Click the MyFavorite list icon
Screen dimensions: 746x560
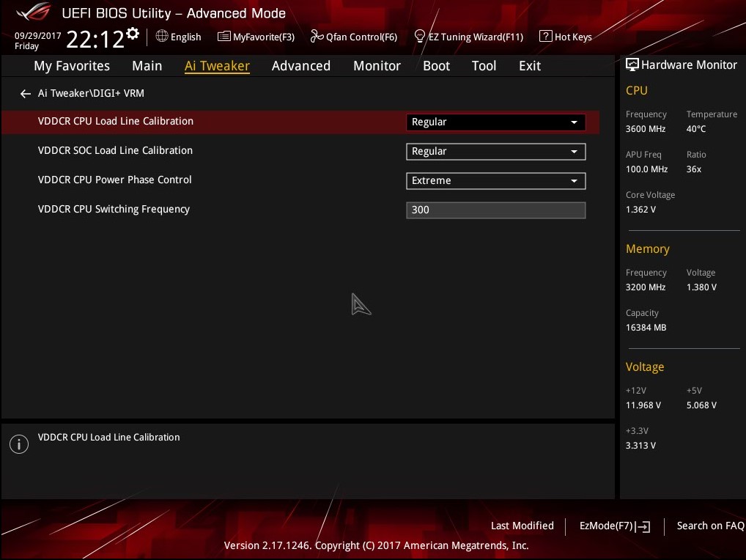tap(224, 36)
